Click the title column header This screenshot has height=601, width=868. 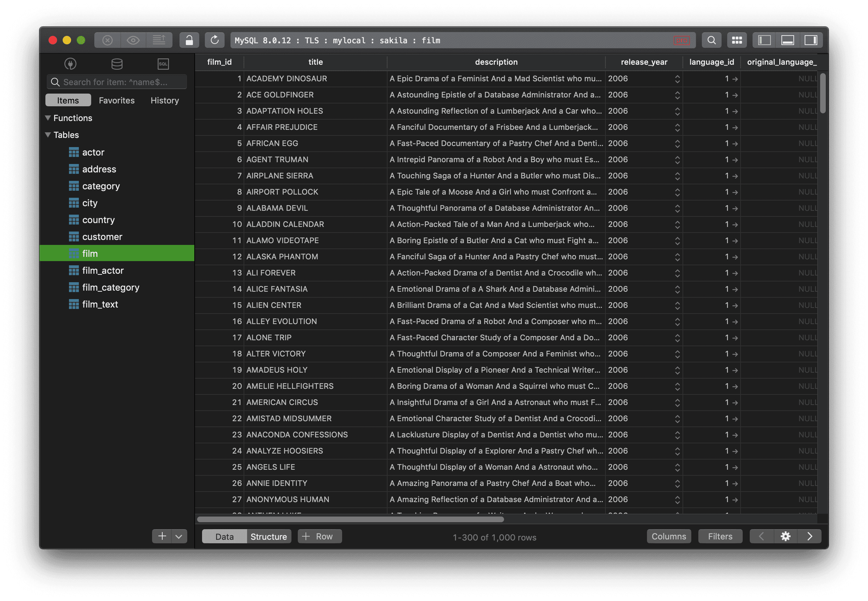pyautogui.click(x=316, y=62)
